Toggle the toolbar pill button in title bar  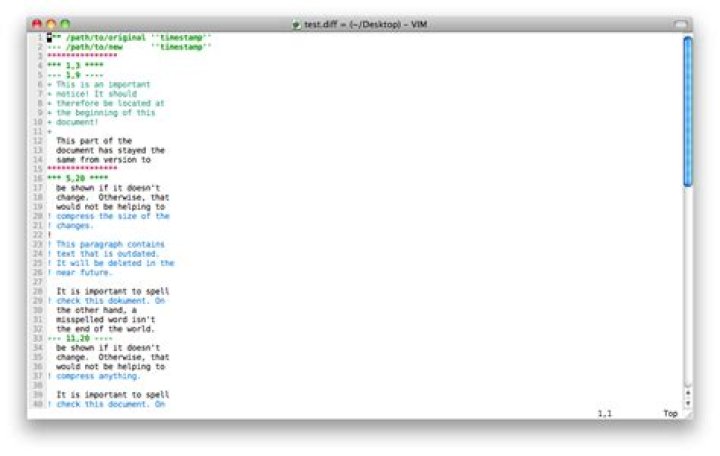coord(680,23)
